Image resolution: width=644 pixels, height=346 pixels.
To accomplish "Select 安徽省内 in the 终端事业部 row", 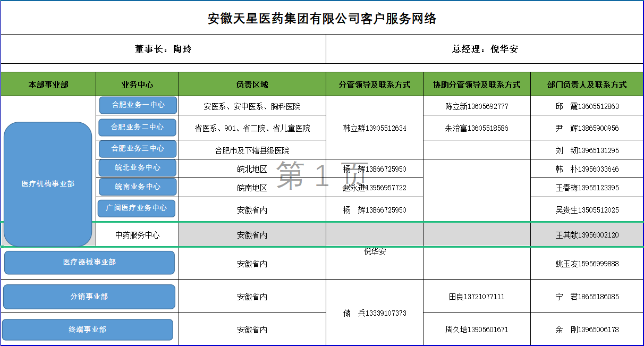I will (x=252, y=330).
